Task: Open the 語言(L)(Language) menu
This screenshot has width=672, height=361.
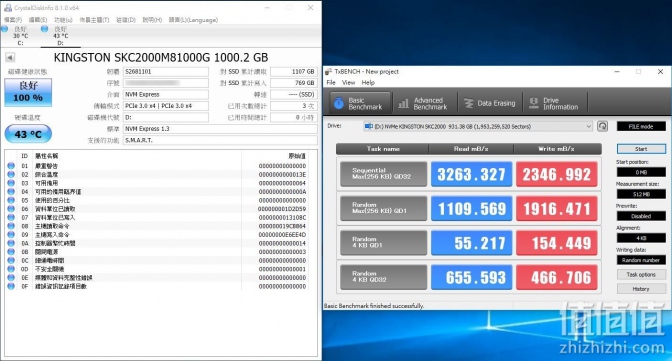Action: pyautogui.click(x=193, y=20)
